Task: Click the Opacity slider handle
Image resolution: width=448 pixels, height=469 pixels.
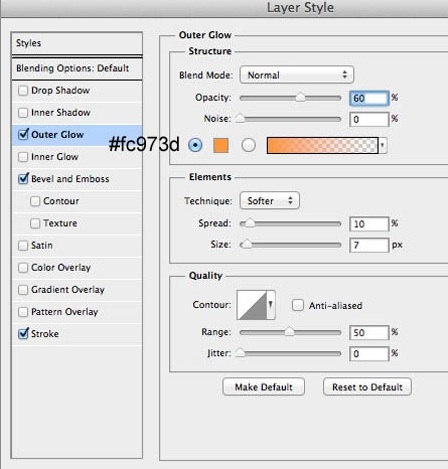Action: [300, 97]
